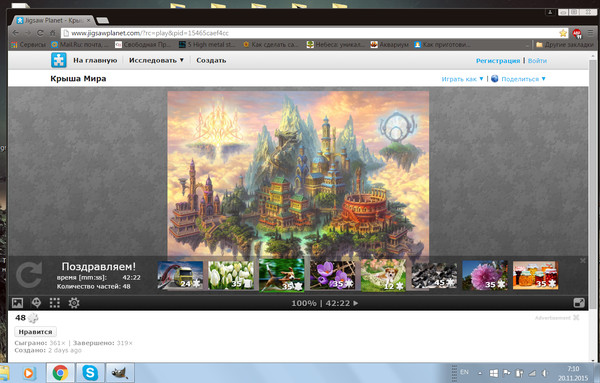Open the Создать menu item
Image resolution: width=600 pixels, height=383 pixels.
211,60
